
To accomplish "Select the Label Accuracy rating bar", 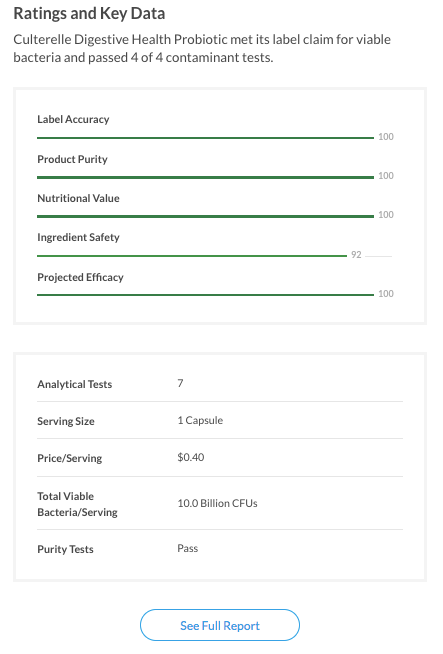I will click(x=205, y=138).
